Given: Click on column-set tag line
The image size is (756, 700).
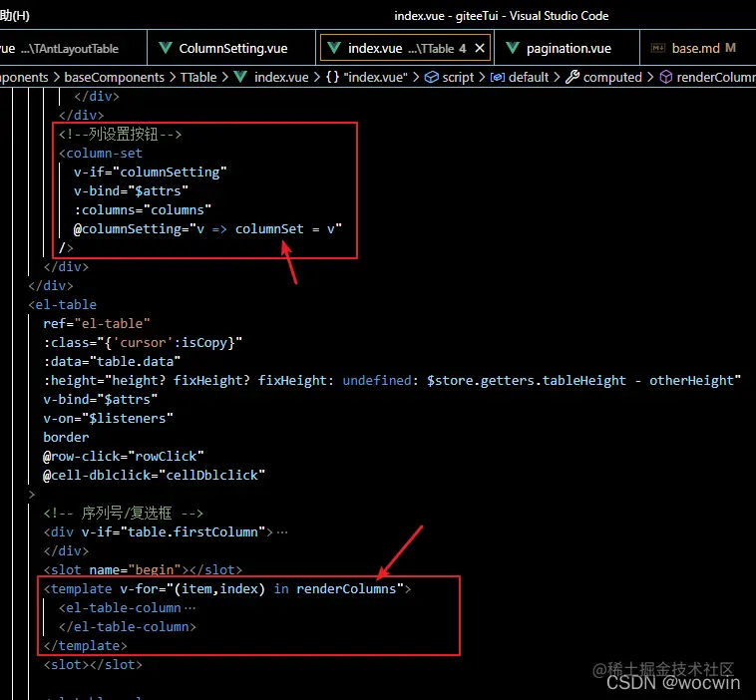Looking at the screenshot, I should (101, 154).
